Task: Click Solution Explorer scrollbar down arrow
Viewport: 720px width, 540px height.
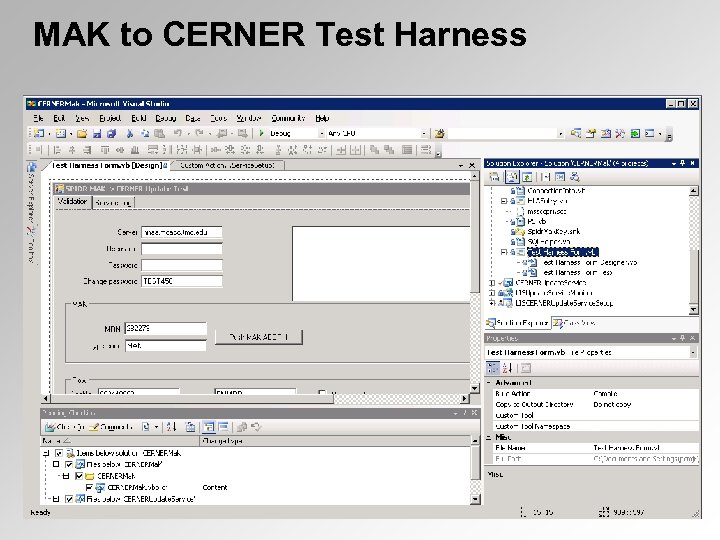Action: [x=693, y=310]
